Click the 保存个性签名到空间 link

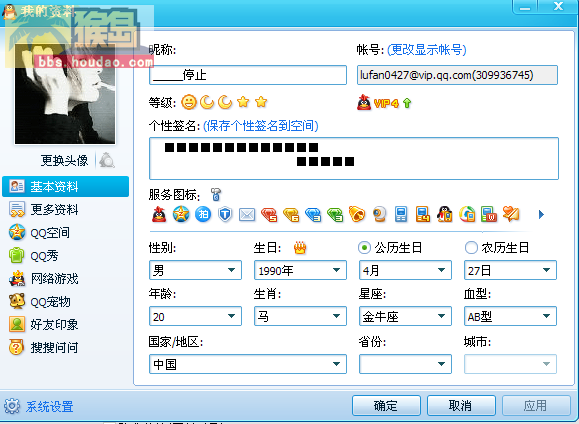[x=261, y=126]
